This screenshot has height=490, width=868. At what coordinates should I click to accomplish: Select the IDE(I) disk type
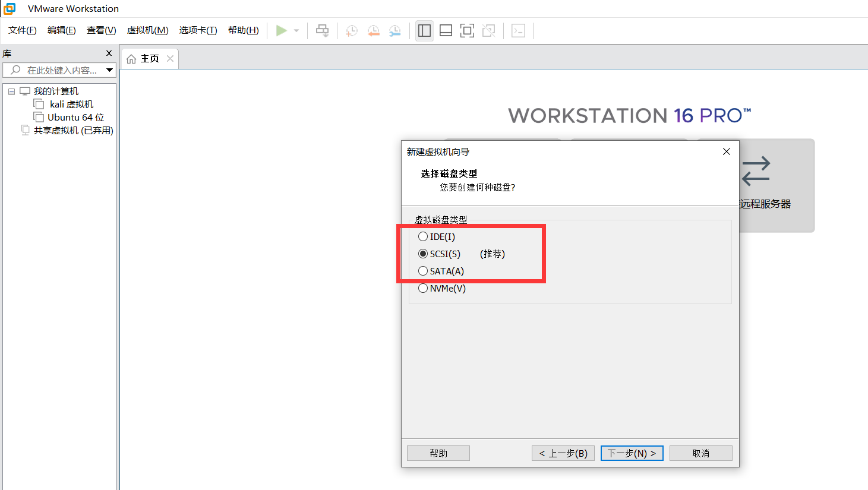(x=437, y=237)
